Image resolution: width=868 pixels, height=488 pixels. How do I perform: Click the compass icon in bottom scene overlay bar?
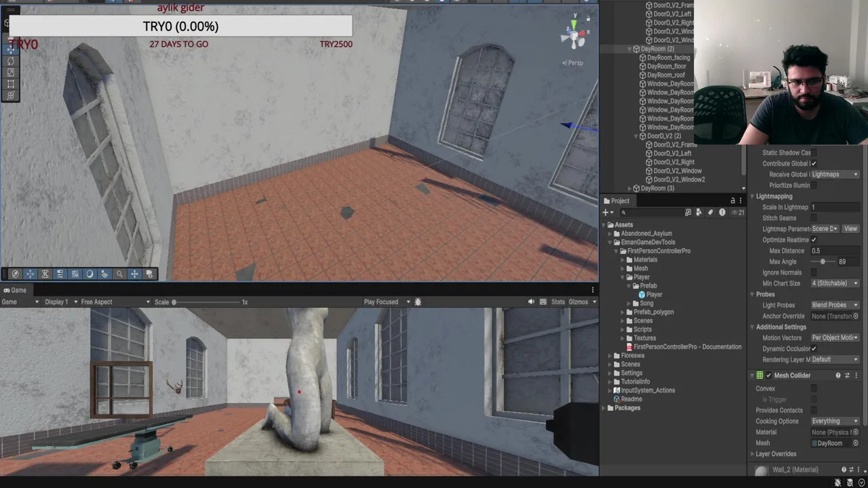[15, 274]
